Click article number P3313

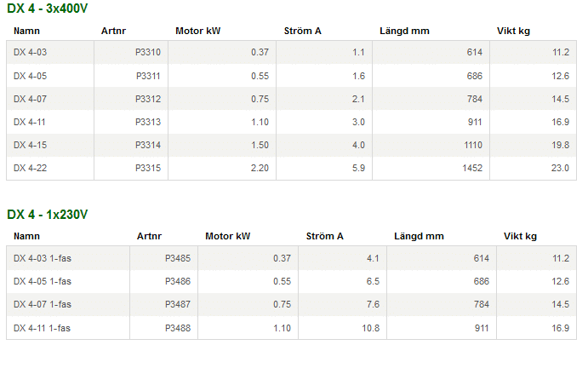tap(148, 122)
